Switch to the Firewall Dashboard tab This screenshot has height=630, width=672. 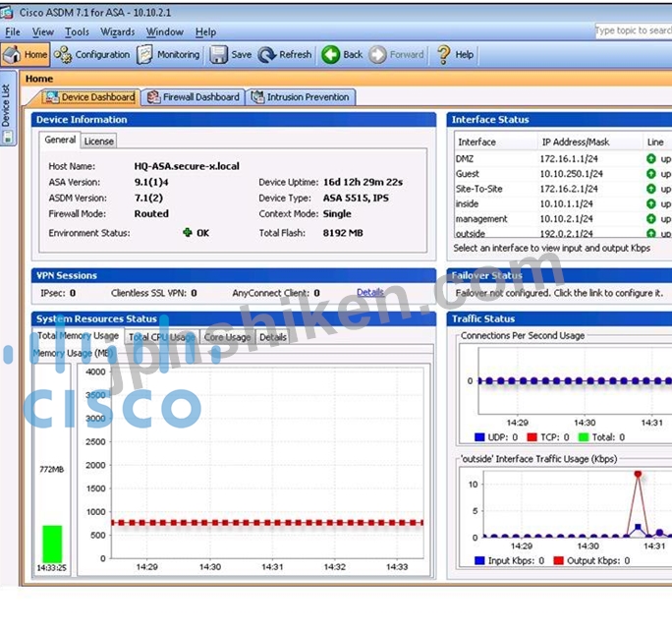194,97
